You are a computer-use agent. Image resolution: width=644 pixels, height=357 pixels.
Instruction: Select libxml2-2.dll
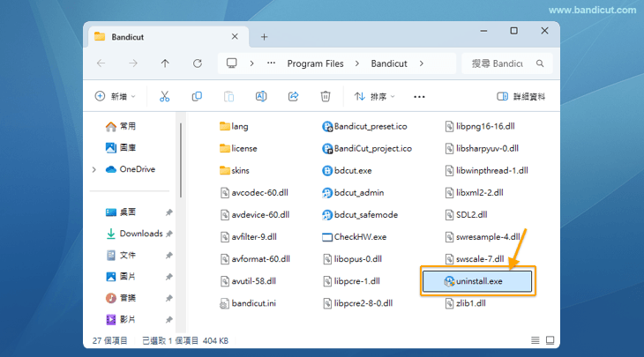474,193
